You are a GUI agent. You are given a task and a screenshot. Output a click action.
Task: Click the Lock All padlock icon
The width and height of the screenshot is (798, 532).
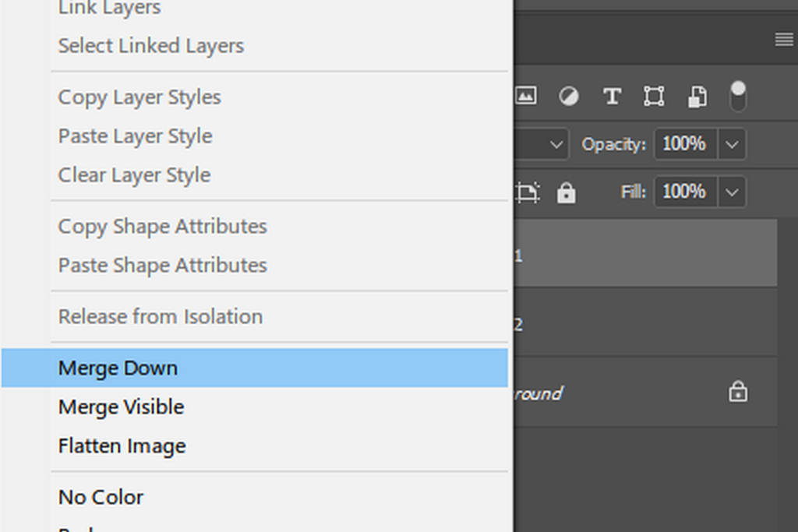(567, 192)
